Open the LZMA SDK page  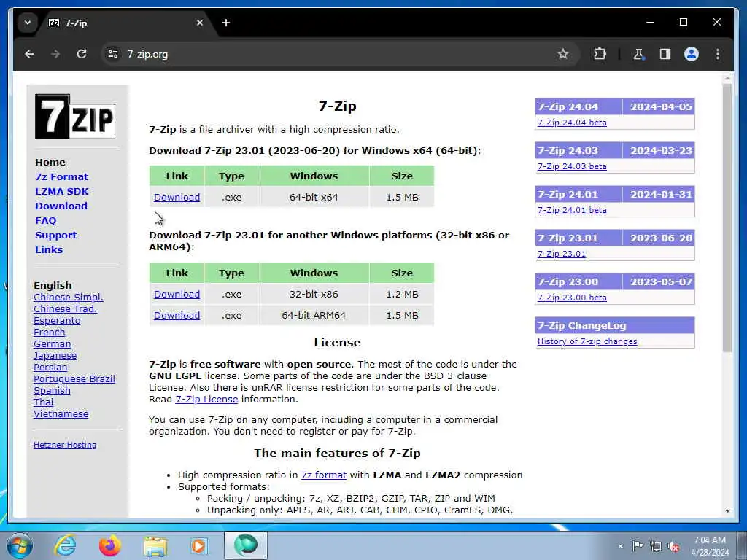coord(62,192)
